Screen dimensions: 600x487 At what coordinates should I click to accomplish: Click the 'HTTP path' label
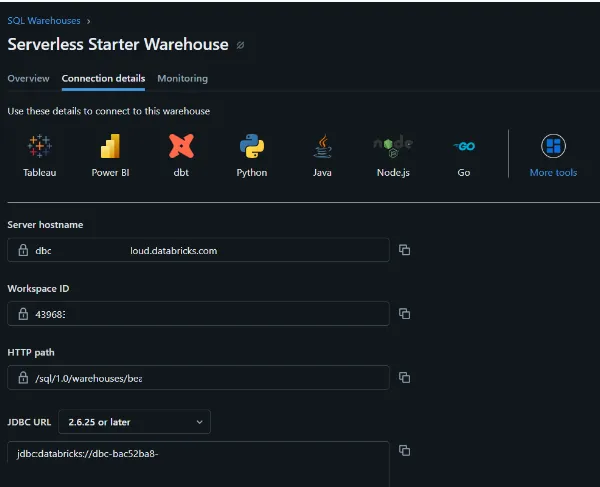[31, 352]
